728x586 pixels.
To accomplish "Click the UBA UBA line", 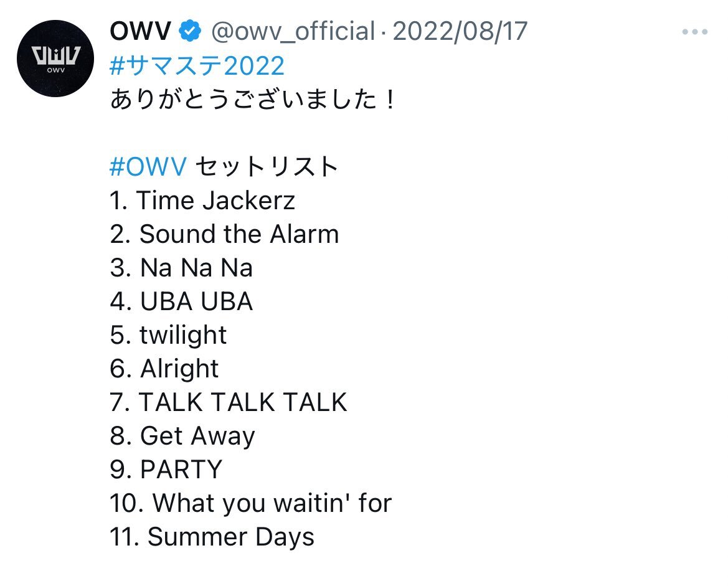I will click(x=181, y=301).
